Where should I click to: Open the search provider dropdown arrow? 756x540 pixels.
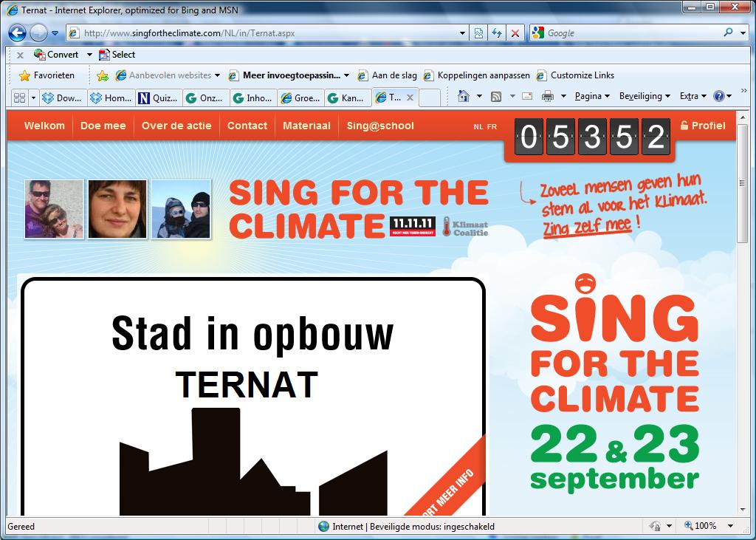tap(743, 33)
